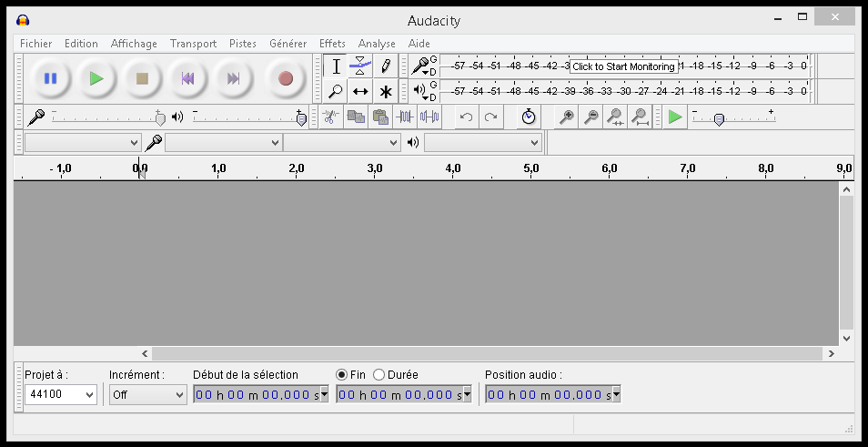Open the playback device dropdown
868x447 pixels.
(483, 143)
